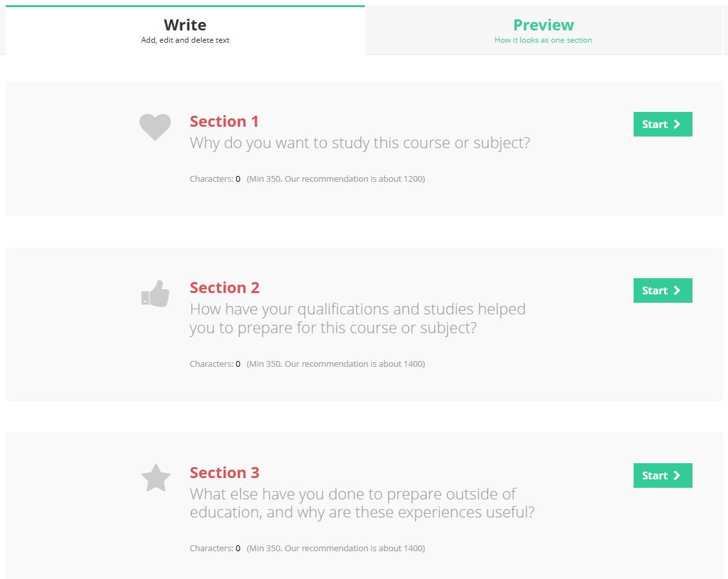This screenshot has height=579, width=728.
Task: Click the 'Why do you want to study' question
Action: click(359, 142)
